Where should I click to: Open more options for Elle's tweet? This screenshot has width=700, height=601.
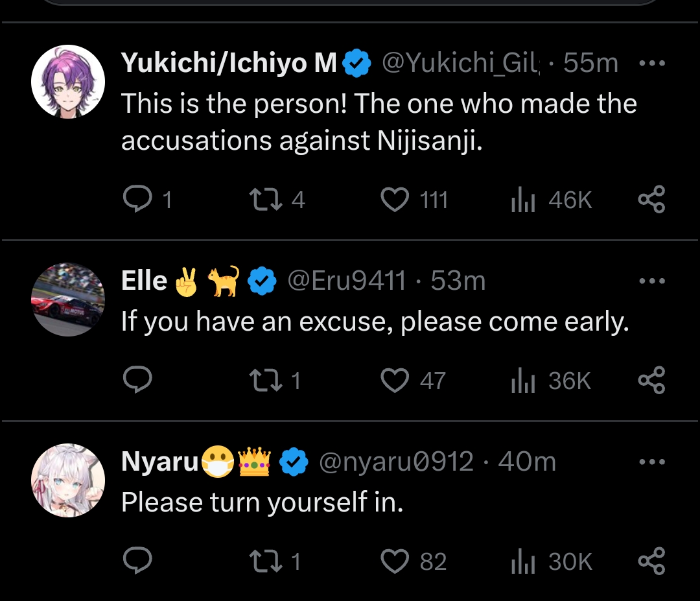[652, 281]
